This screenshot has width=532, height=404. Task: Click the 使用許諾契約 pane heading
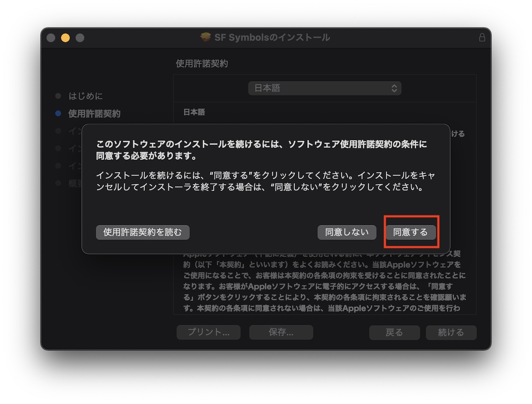(202, 64)
